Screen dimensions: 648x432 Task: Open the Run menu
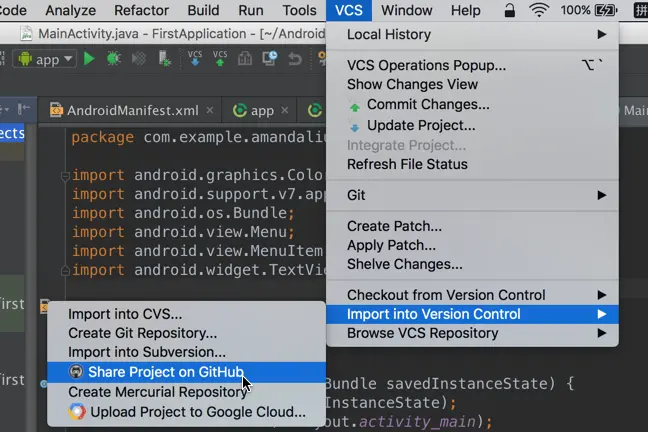pyautogui.click(x=251, y=10)
